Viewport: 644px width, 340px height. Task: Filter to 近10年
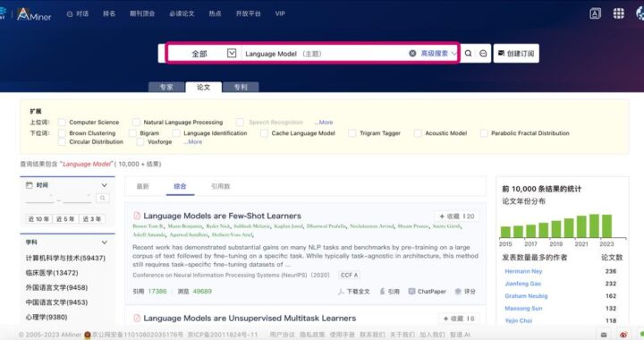pos(38,219)
